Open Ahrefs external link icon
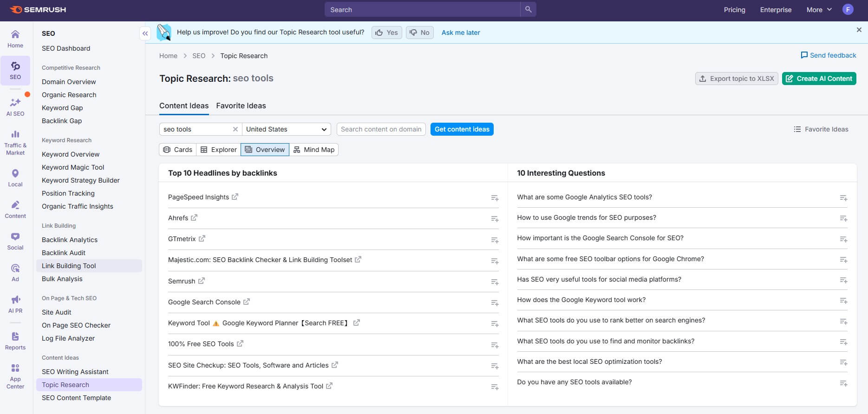Screen dimensions: 868x414 194,217
